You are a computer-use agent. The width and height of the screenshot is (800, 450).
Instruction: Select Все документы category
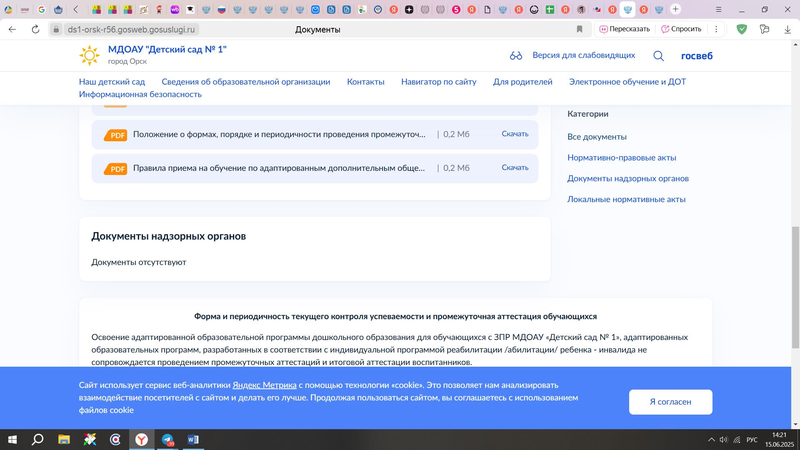coord(597,137)
